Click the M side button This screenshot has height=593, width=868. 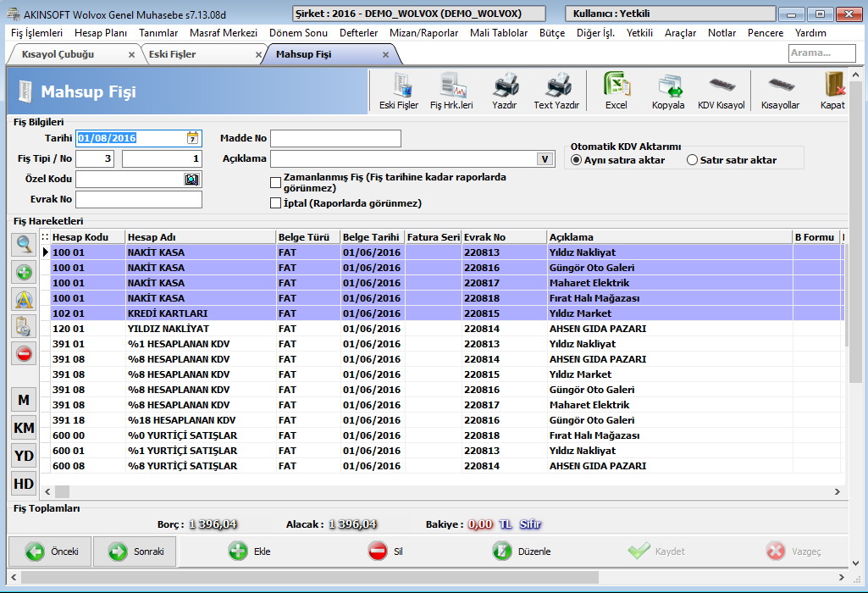point(24,400)
